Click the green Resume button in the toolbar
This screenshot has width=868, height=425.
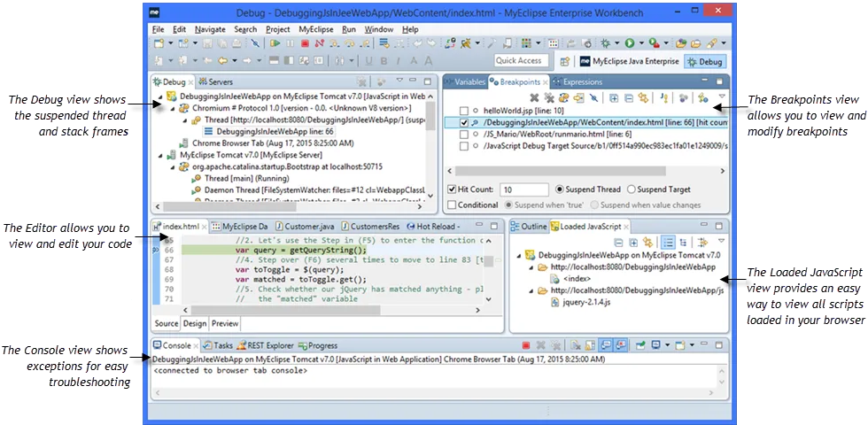click(275, 43)
